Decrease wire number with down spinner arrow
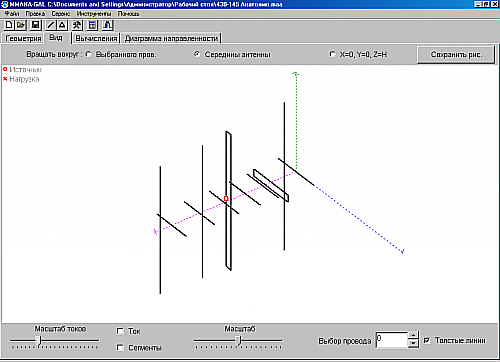 click(413, 343)
